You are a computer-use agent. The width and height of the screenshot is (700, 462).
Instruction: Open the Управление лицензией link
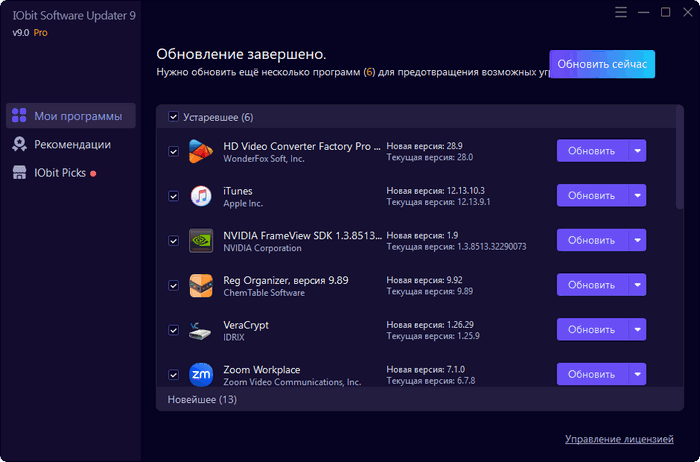[619, 439]
